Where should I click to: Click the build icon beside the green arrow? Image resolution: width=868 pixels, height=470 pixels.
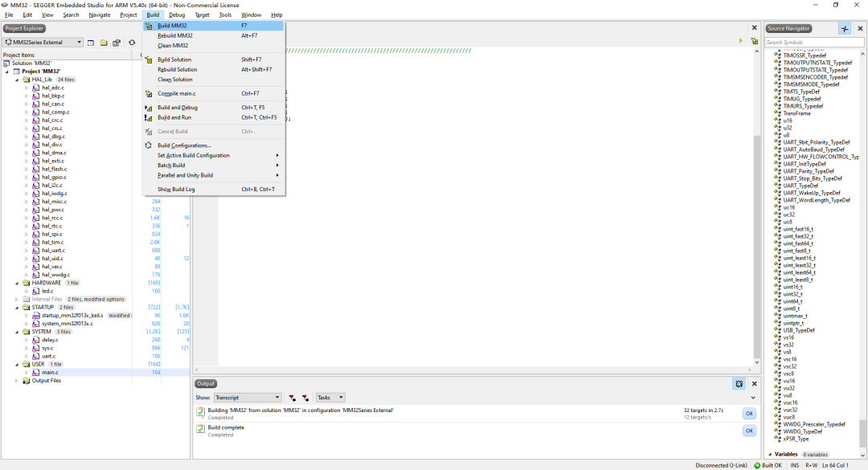point(754,41)
